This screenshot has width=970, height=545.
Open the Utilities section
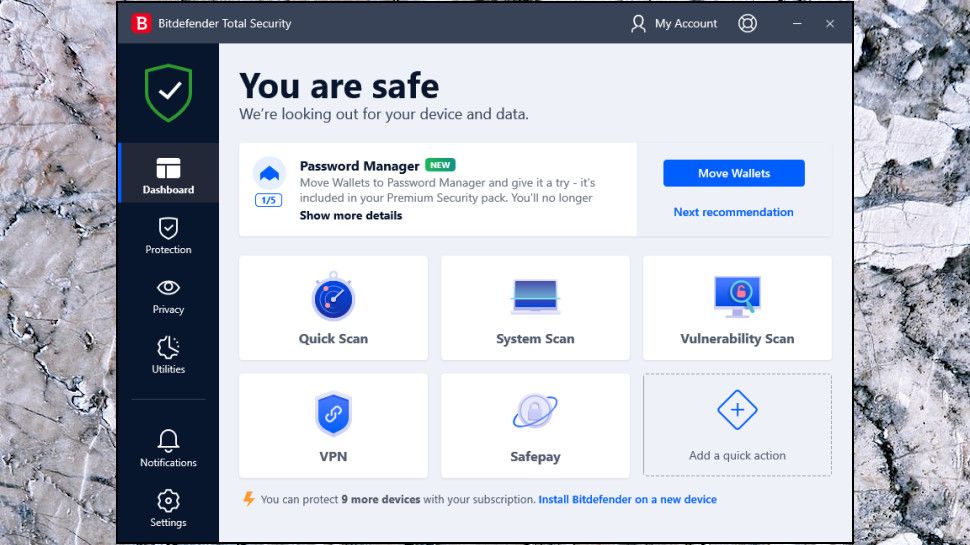coord(168,355)
